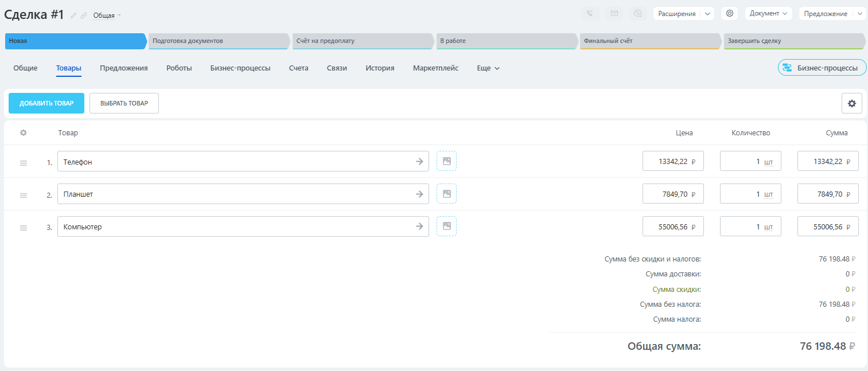Open the Расширения dropdown arrow
This screenshot has height=371, width=868.
708,14
